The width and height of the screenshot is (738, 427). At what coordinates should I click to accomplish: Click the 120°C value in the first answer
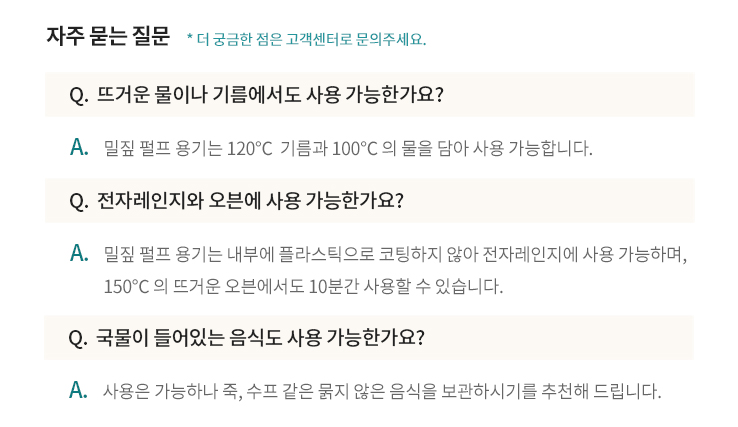(x=250, y=149)
